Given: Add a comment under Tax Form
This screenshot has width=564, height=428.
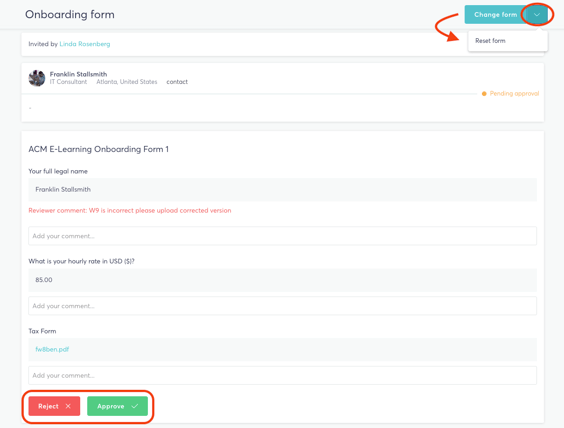Looking at the screenshot, I should click(x=282, y=375).
